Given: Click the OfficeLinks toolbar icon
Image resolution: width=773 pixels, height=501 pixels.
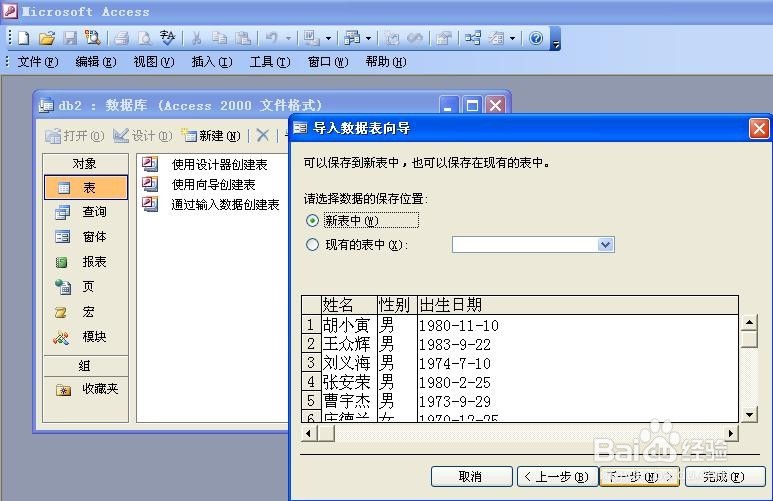Looking at the screenshot, I should pos(311,38).
